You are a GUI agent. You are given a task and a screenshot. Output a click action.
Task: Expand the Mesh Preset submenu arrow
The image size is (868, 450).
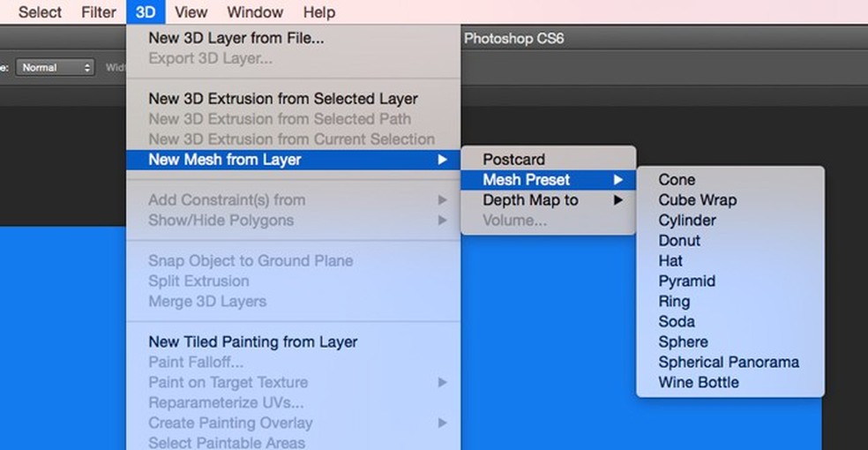pos(617,180)
